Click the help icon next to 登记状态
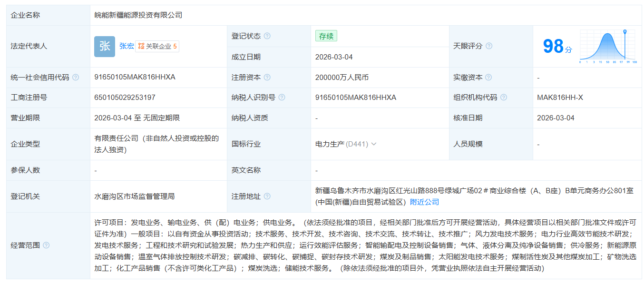The width and height of the screenshot is (644, 284). pyautogui.click(x=267, y=36)
